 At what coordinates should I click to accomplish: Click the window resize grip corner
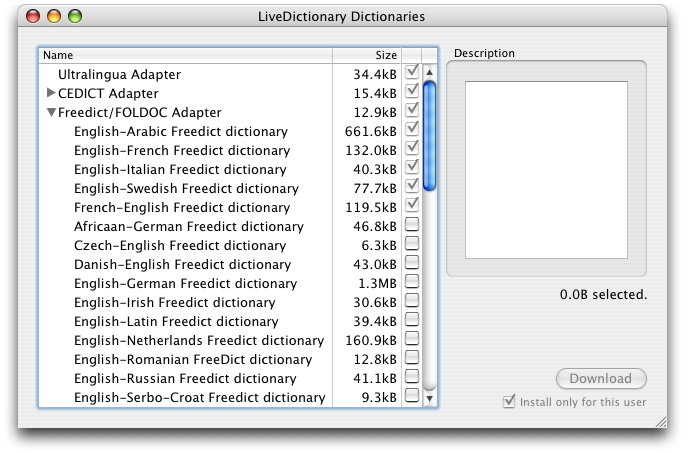(660, 422)
